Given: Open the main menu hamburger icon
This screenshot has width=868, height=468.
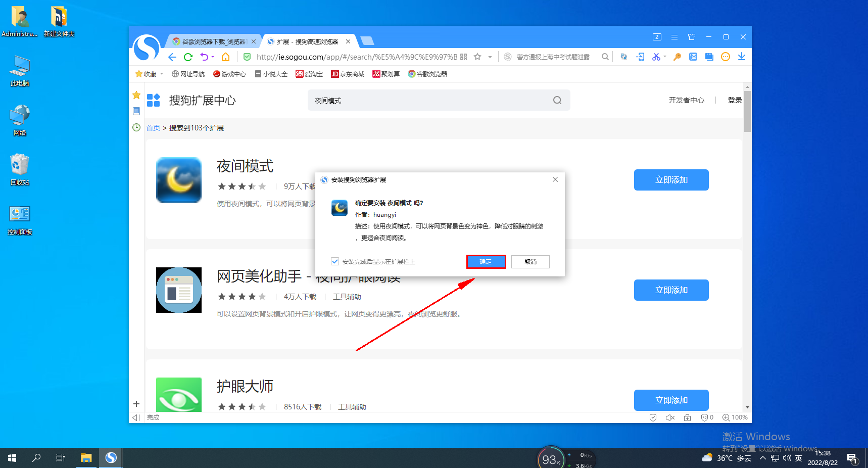Looking at the screenshot, I should 674,37.
